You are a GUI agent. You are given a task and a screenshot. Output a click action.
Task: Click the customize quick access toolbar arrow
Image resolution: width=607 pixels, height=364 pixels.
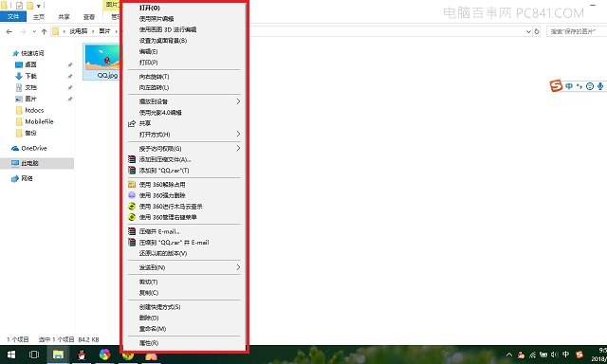[38, 6]
